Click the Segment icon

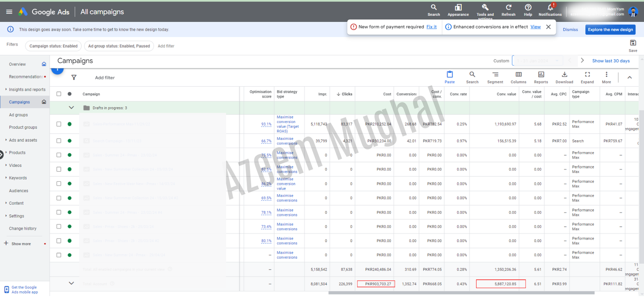495,75
